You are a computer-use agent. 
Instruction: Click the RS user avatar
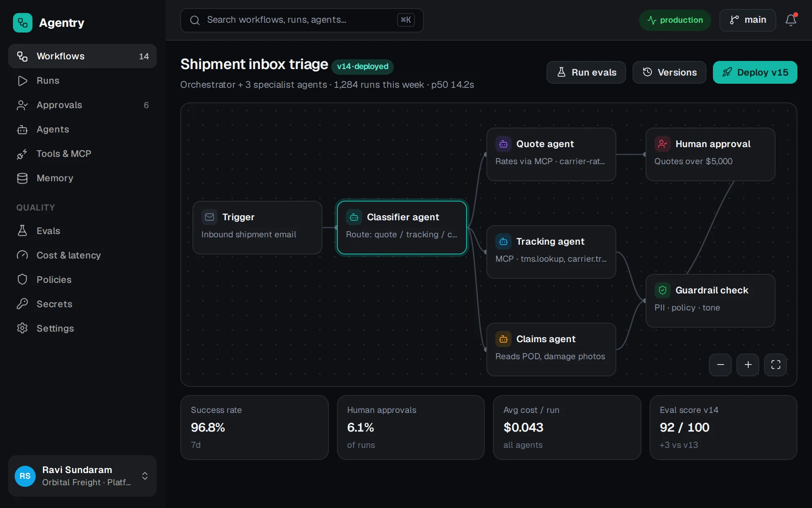click(25, 476)
